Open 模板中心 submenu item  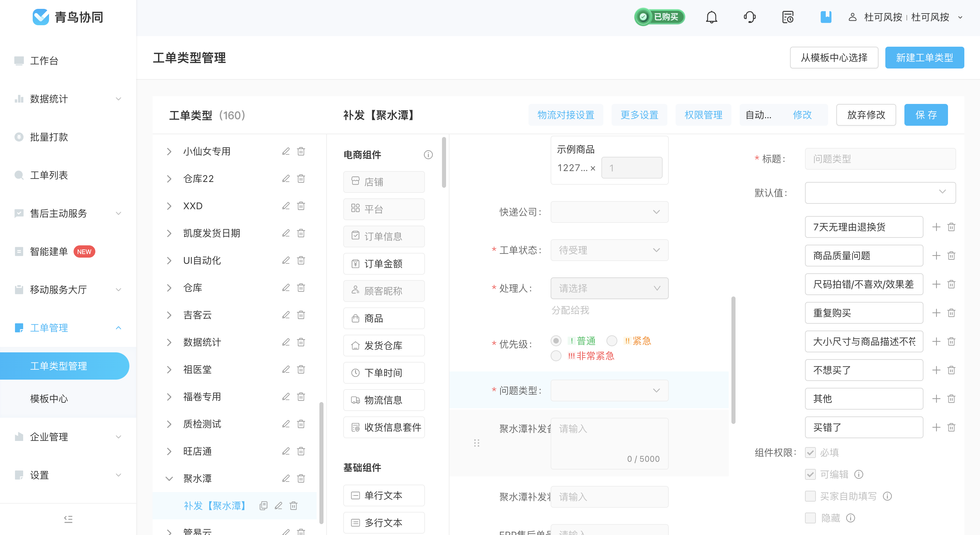[x=49, y=399]
